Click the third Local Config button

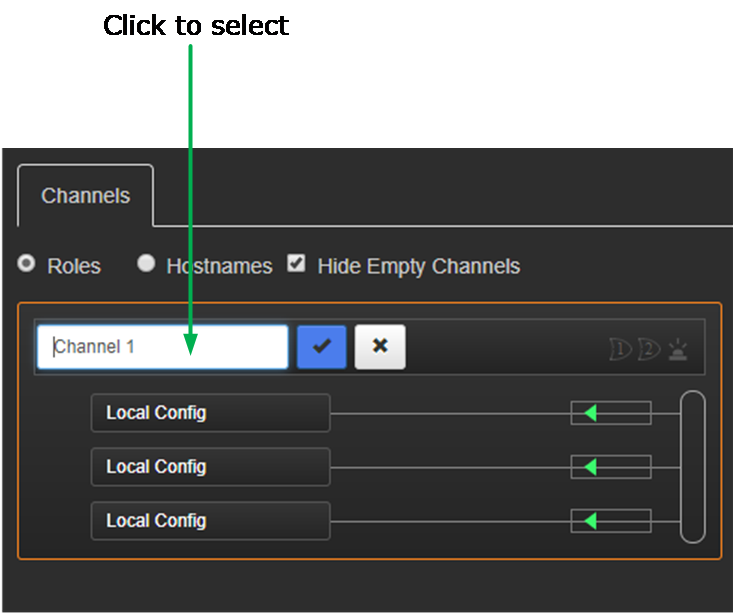click(x=210, y=521)
